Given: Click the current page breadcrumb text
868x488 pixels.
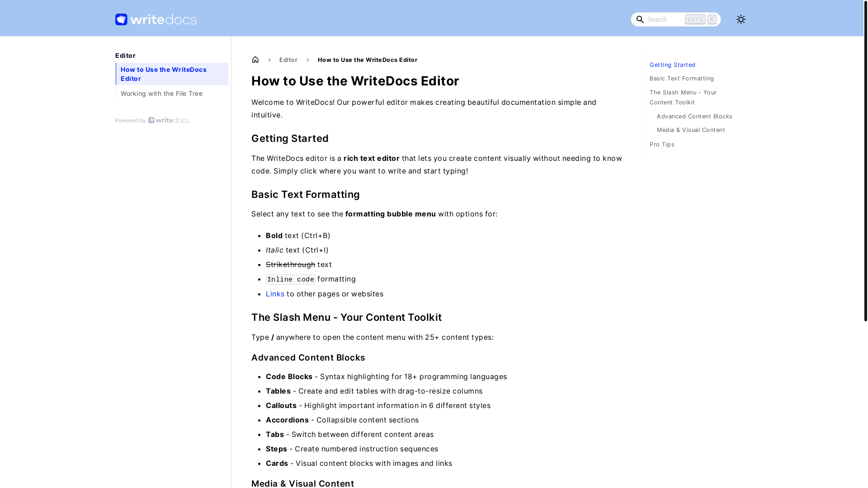Looking at the screenshot, I should (368, 60).
